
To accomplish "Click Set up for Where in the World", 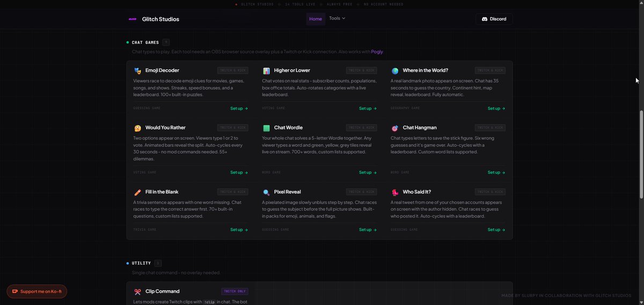I will tap(496, 108).
